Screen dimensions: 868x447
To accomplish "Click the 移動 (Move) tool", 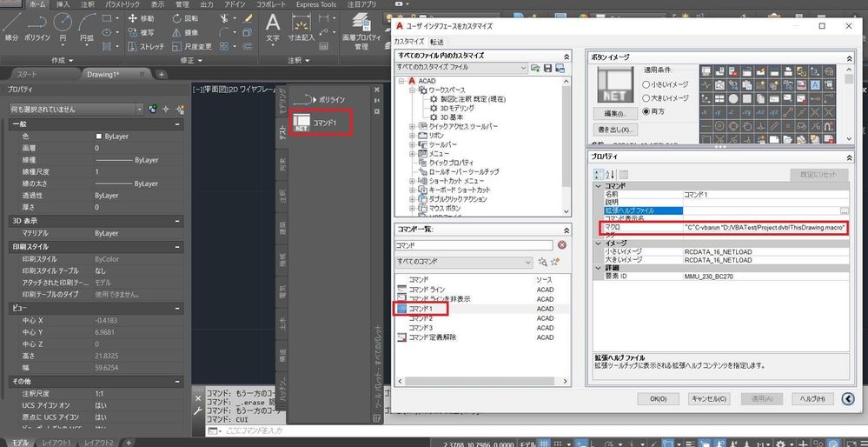I will [x=142, y=18].
